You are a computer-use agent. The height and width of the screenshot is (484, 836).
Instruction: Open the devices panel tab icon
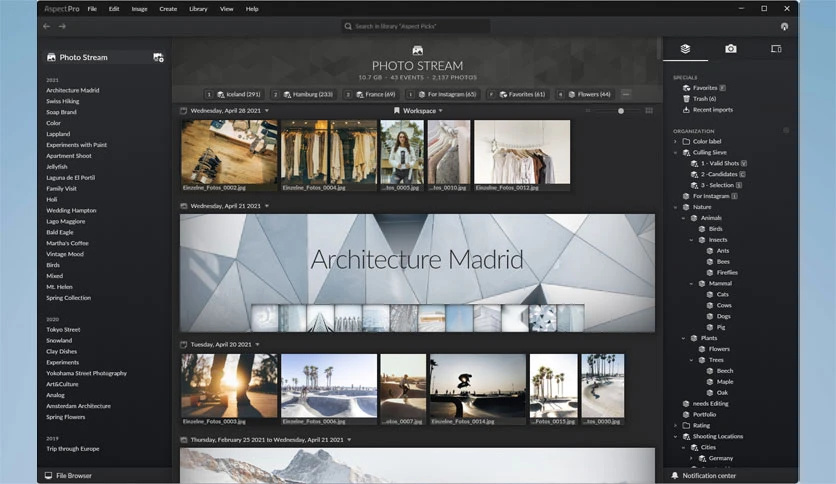click(x=776, y=49)
